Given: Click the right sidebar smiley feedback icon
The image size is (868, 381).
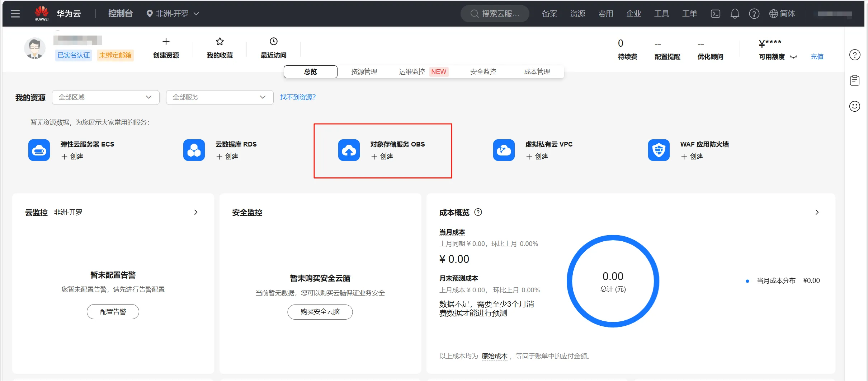Looking at the screenshot, I should coord(855,106).
